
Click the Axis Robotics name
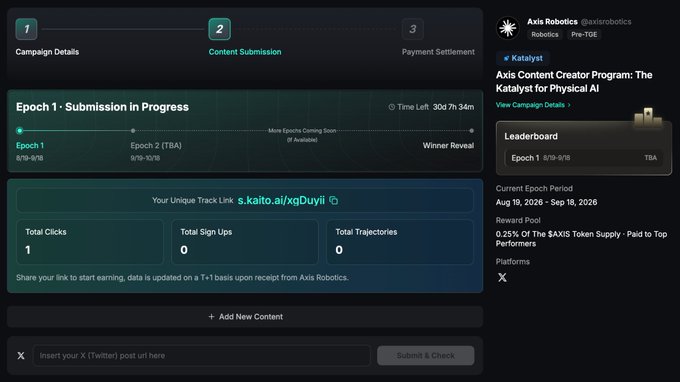[x=552, y=22]
